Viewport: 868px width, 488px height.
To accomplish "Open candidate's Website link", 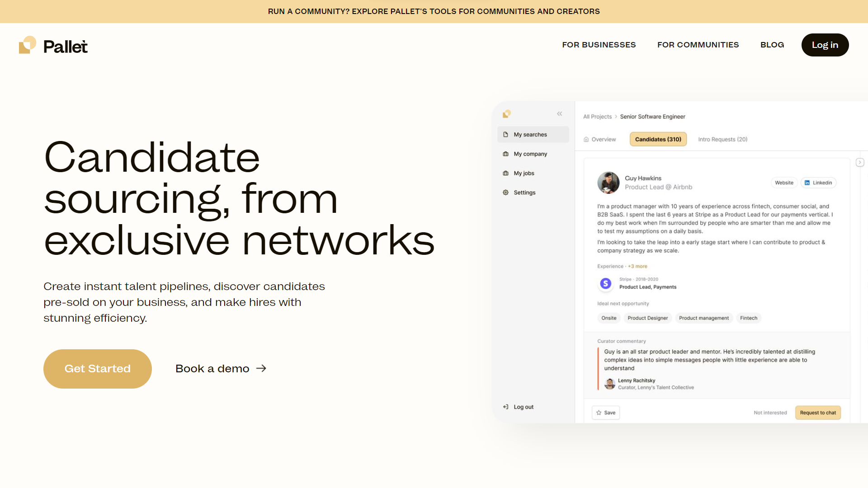I will click(x=784, y=183).
